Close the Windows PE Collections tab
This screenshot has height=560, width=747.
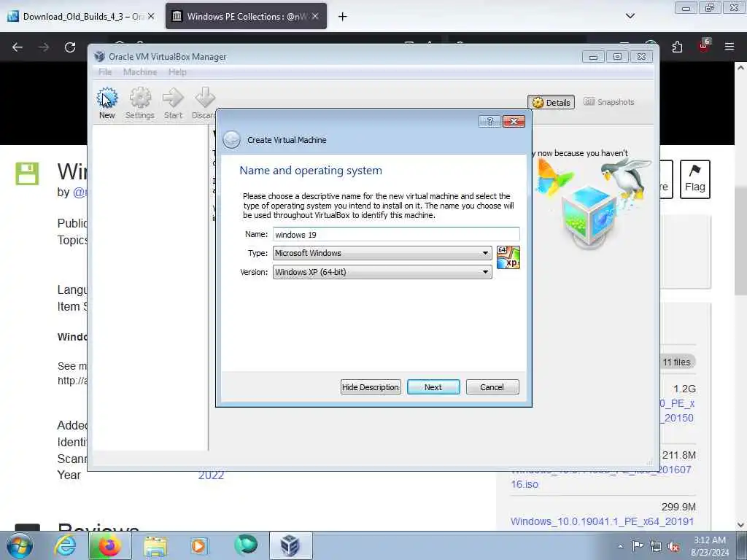tap(315, 16)
